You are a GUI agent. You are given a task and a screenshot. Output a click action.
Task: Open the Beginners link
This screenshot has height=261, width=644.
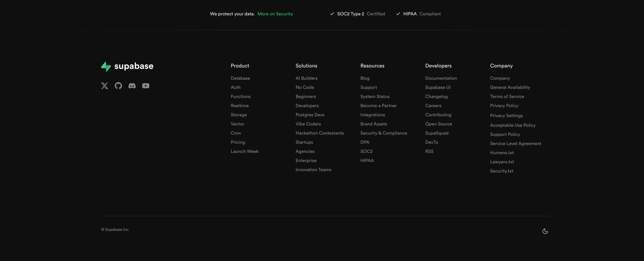coord(306,96)
